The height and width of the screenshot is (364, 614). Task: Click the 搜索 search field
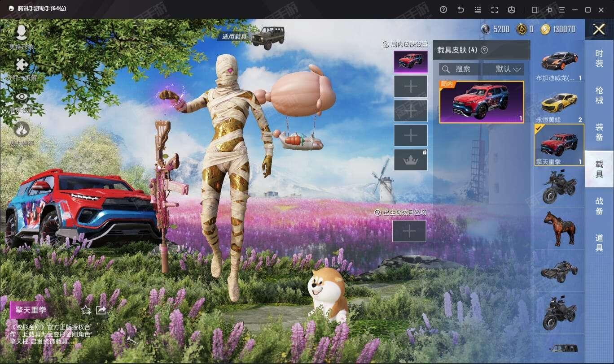tap(459, 69)
